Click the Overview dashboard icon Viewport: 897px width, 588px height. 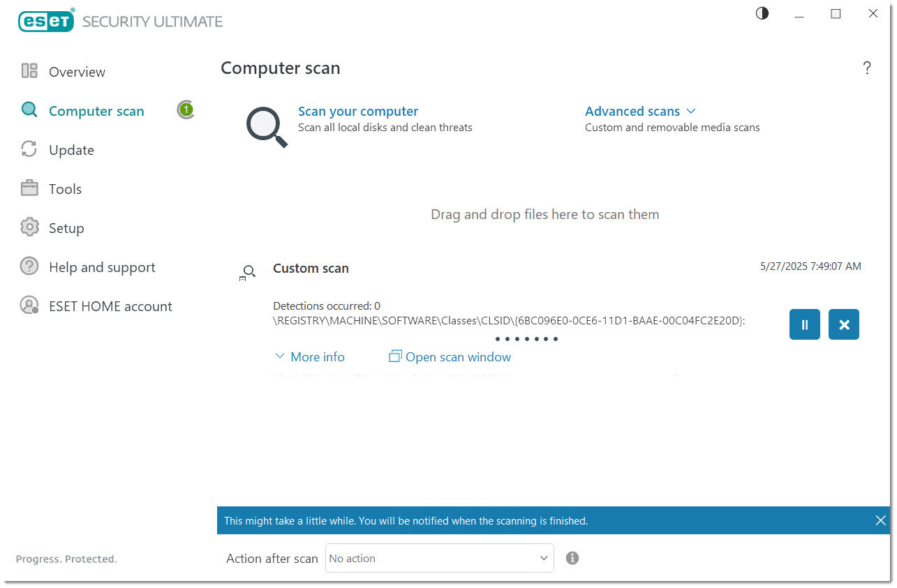(29, 71)
